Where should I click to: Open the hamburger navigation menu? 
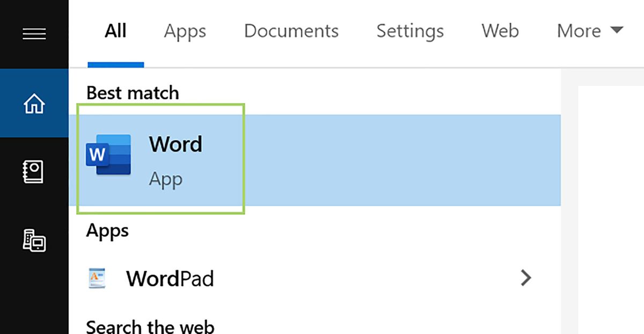coord(34,33)
